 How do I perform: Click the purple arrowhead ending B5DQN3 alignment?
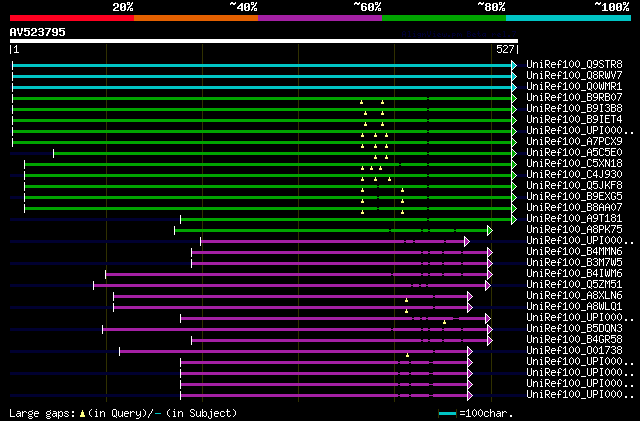490,330
